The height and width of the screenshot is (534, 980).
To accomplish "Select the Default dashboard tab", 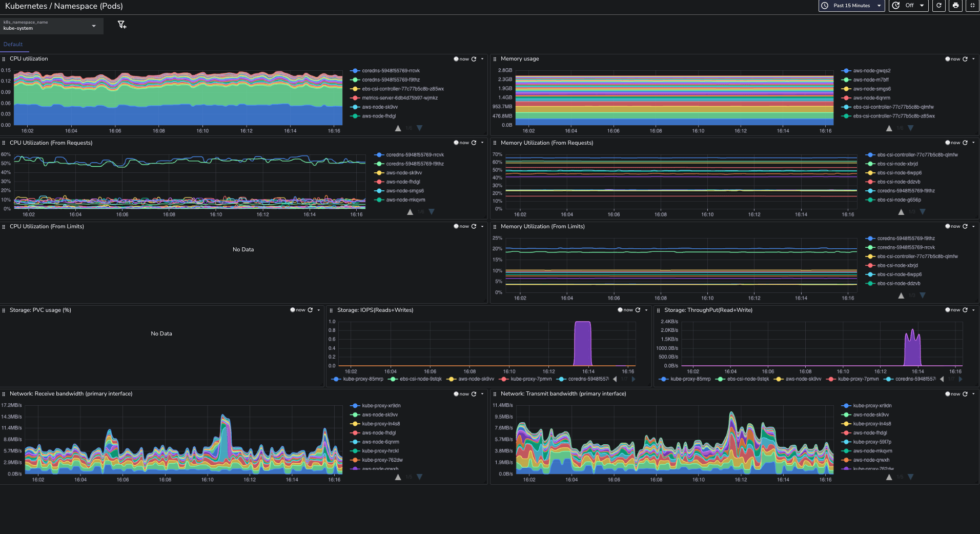I will point(14,44).
